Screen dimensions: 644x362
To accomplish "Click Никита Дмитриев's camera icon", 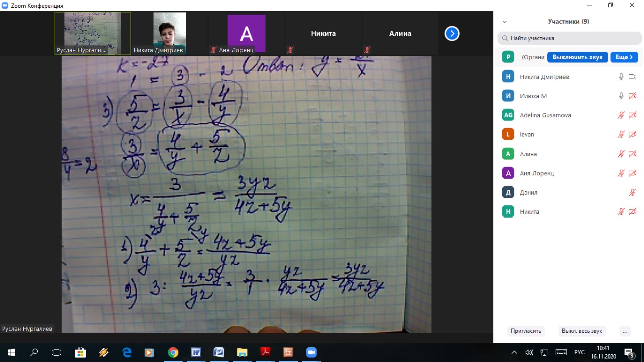I will [633, 77].
